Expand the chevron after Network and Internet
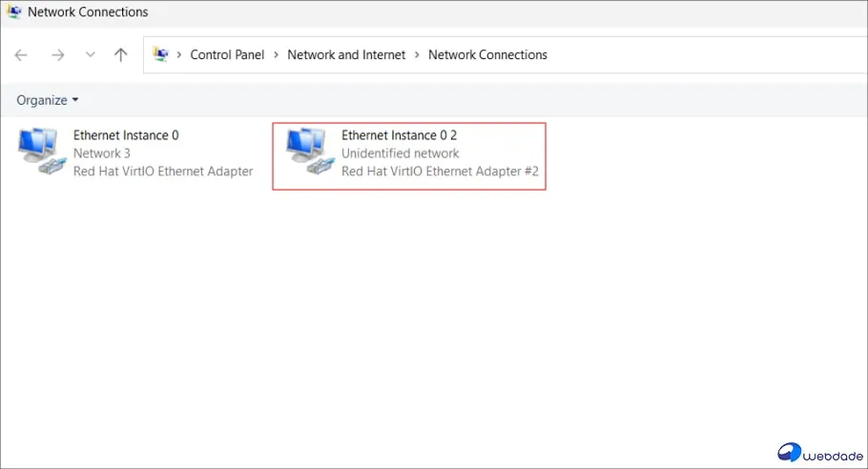The height and width of the screenshot is (469, 868). [417, 55]
